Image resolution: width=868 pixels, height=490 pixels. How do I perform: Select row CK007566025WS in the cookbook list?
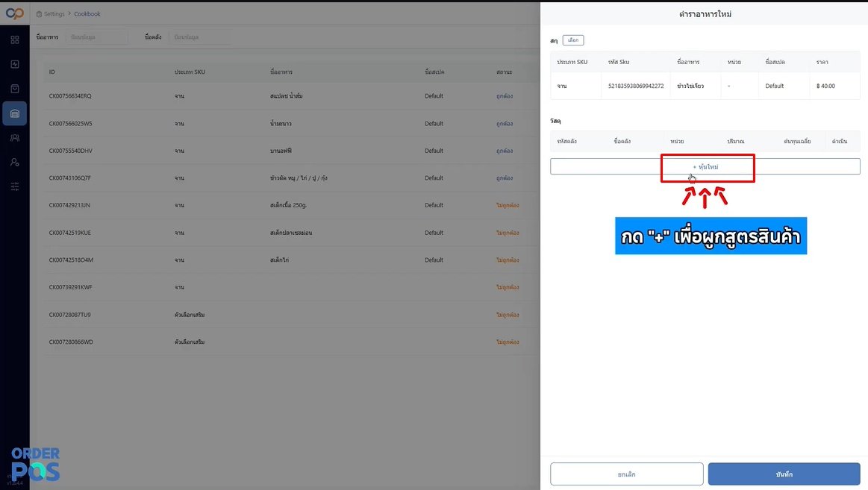[x=292, y=123]
